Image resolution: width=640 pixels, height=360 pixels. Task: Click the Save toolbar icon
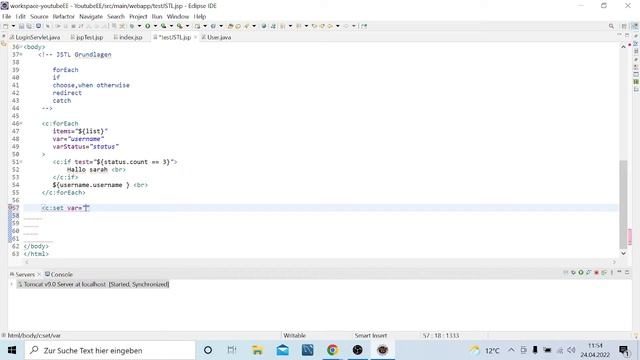click(x=21, y=26)
